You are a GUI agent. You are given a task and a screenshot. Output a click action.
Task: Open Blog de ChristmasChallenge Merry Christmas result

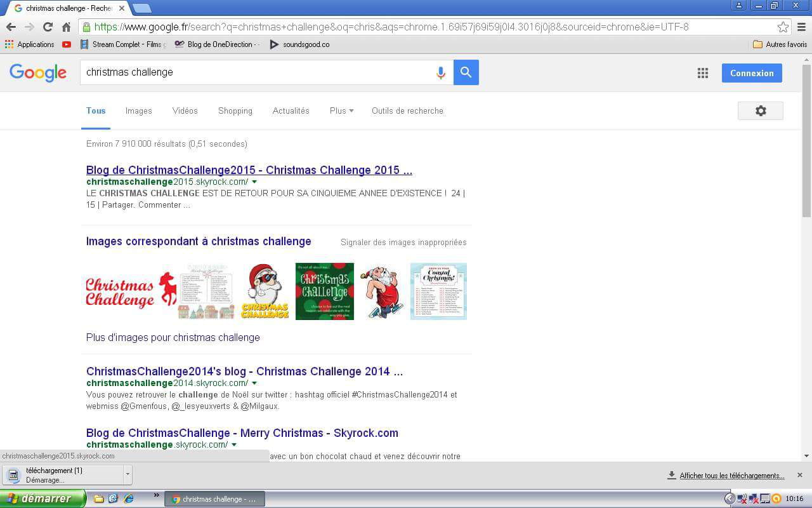(x=242, y=433)
